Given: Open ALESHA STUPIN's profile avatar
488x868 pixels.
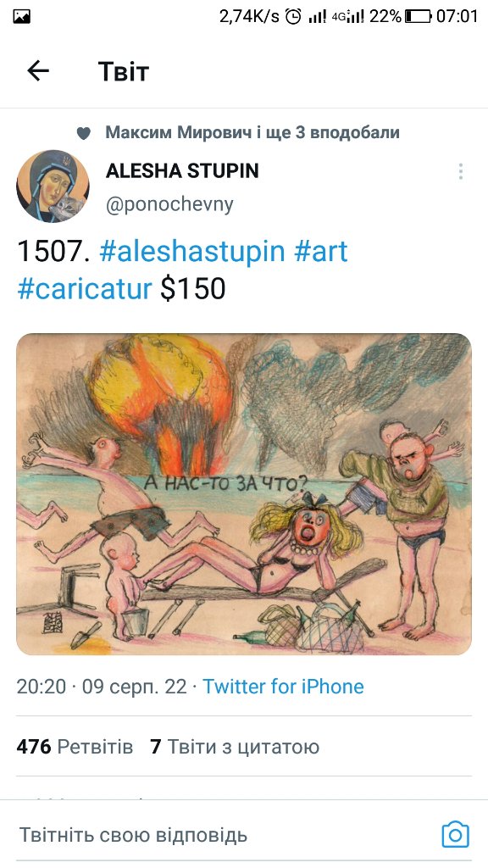Looking at the screenshot, I should (53, 186).
